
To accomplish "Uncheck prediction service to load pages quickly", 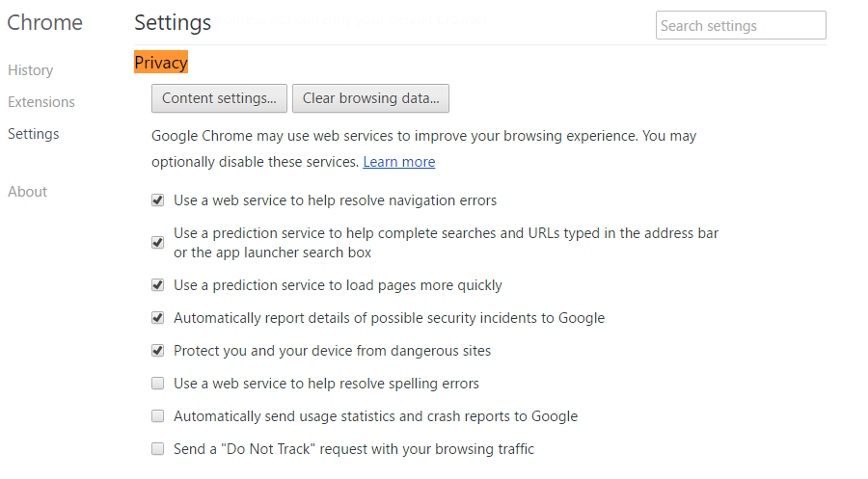I will click(x=158, y=285).
